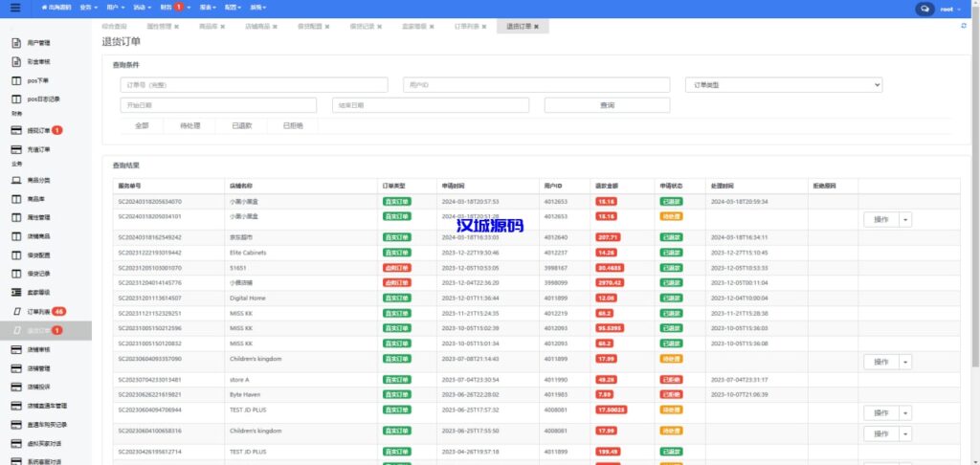
Task: Click the 商品库 sidebar icon
Action: point(17,199)
